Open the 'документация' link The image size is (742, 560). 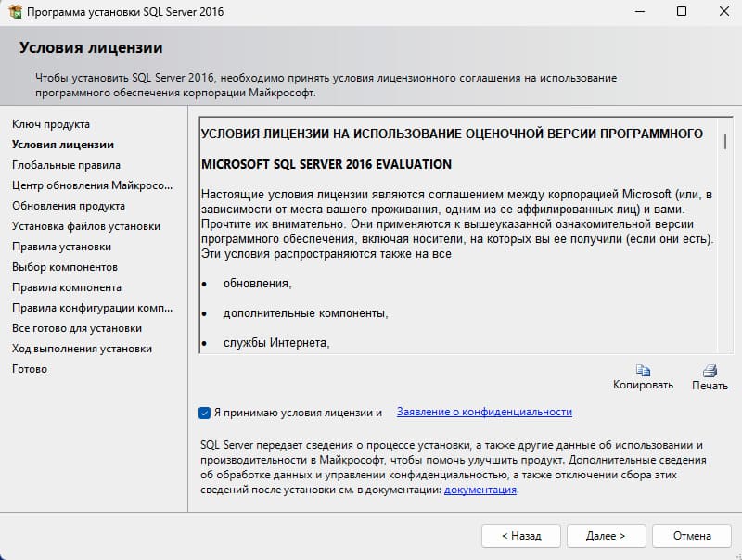coord(480,490)
